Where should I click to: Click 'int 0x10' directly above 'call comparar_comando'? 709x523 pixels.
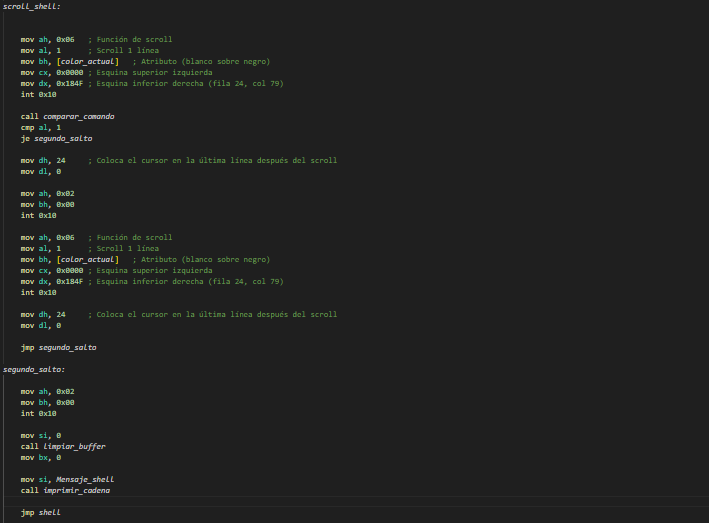pos(38,94)
